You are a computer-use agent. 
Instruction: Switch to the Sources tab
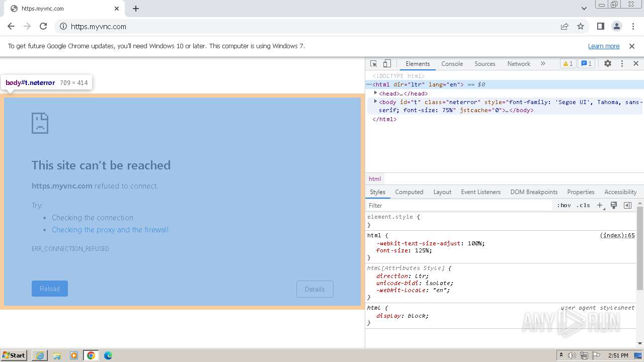tap(485, 64)
